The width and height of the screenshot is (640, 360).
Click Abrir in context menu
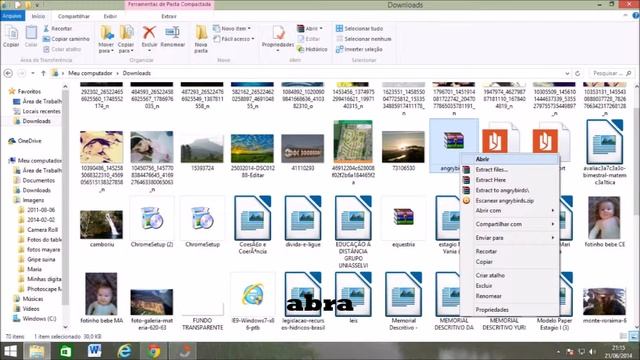[510, 159]
